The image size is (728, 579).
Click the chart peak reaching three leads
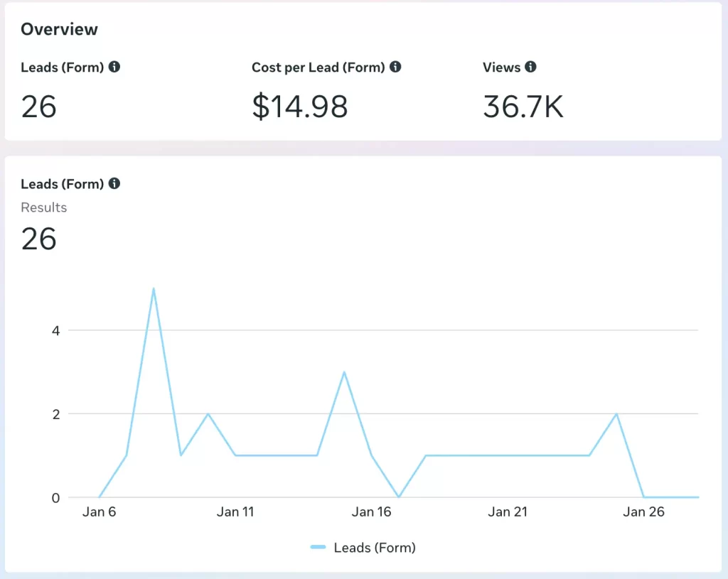[x=344, y=372]
